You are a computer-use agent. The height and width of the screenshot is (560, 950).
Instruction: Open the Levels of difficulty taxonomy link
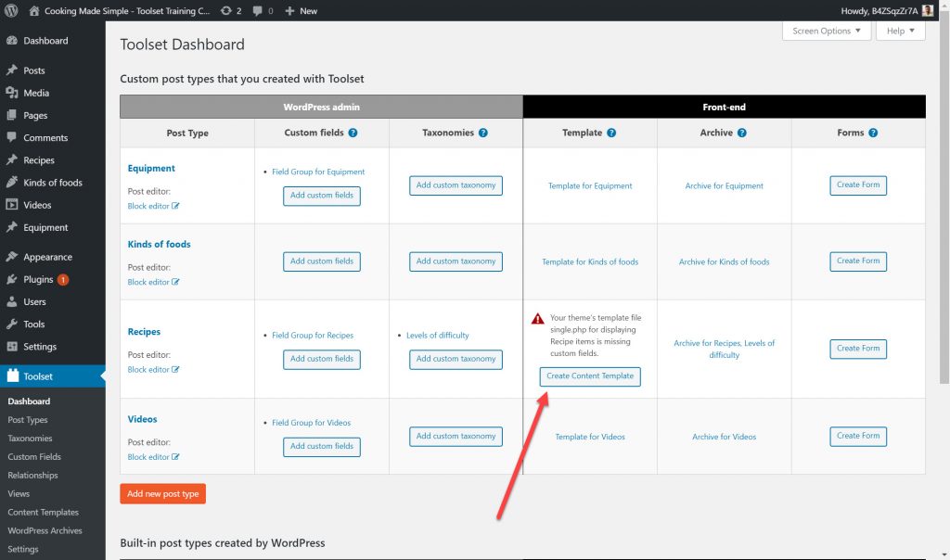pyautogui.click(x=438, y=336)
